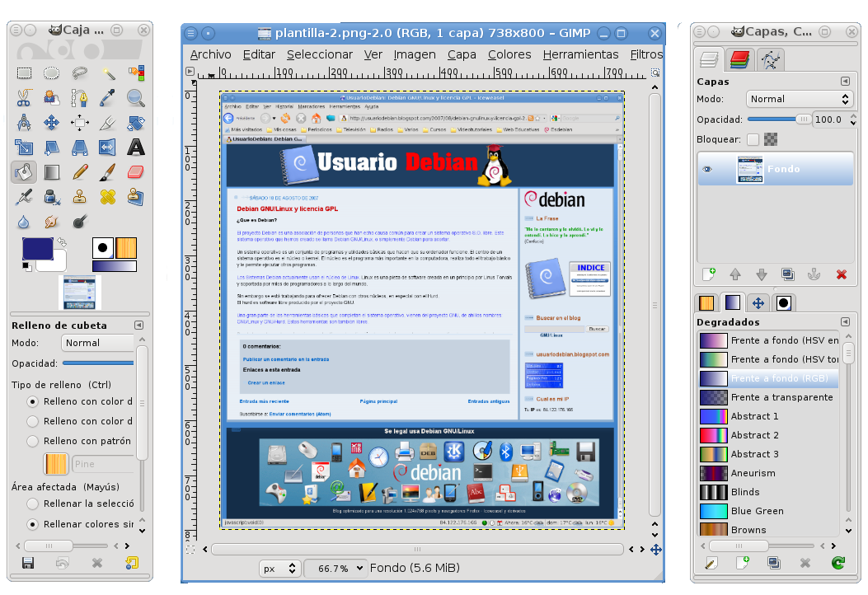Select the Fuzzy Select magic wand tool
The width and height of the screenshot is (868, 595).
pos(107,73)
